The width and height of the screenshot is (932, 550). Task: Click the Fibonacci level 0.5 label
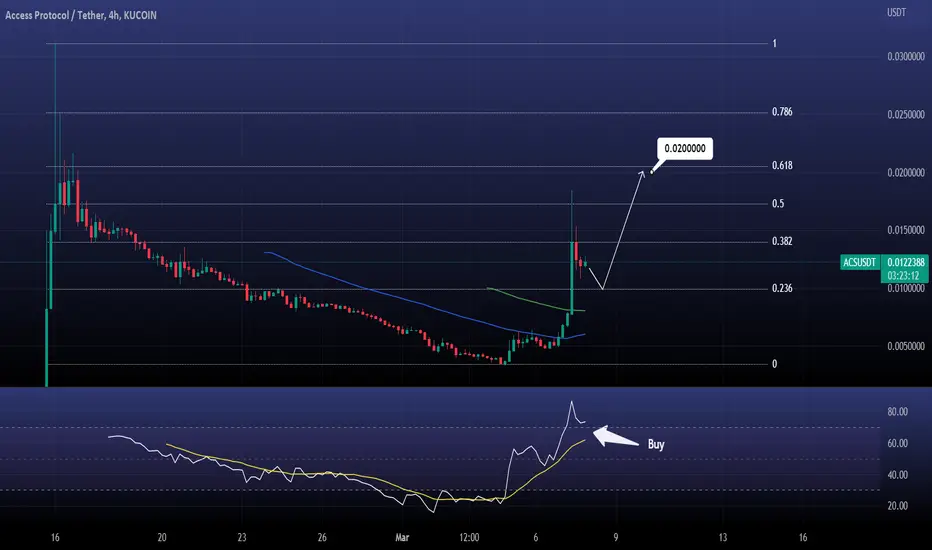click(778, 204)
